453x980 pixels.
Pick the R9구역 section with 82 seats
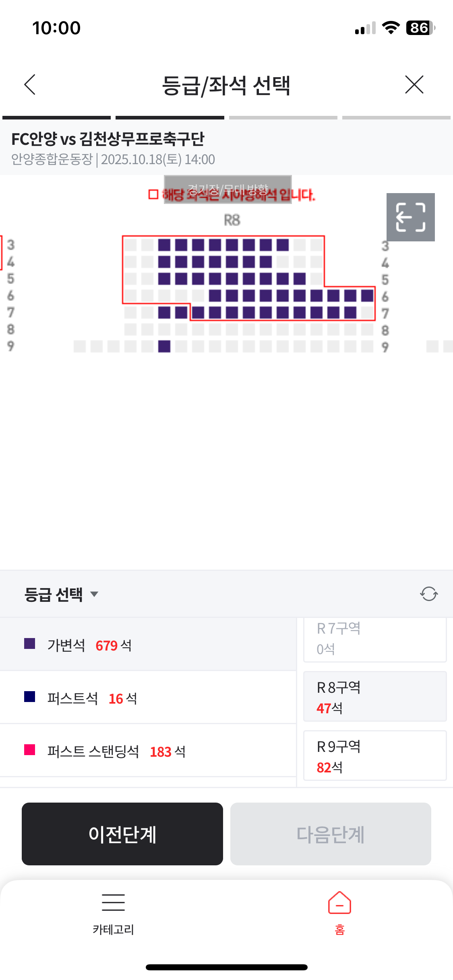375,756
